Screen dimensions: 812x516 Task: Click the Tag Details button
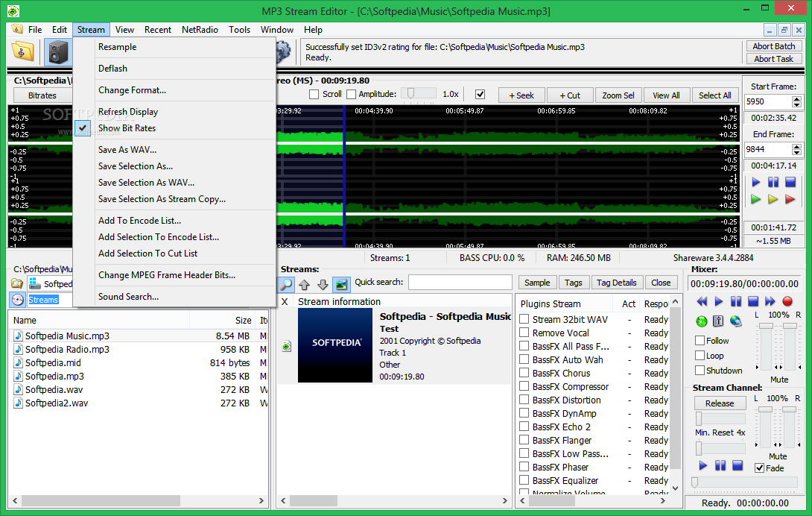[616, 283]
